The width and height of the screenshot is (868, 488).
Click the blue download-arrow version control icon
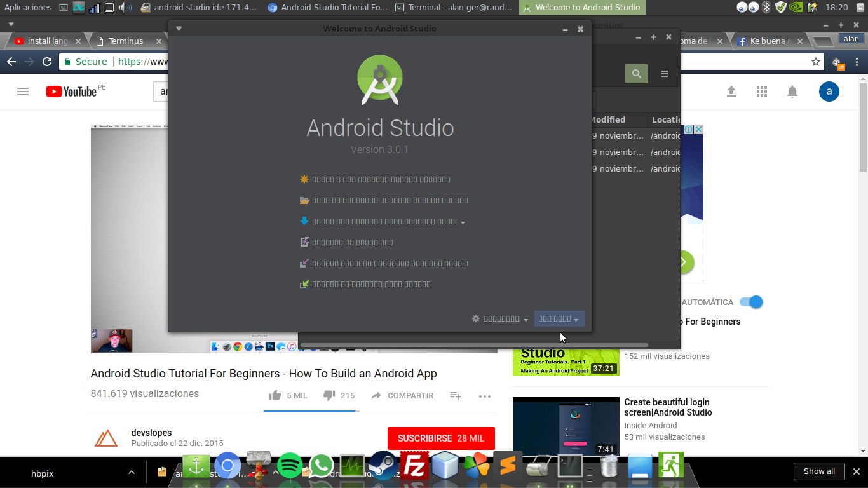[304, 221]
